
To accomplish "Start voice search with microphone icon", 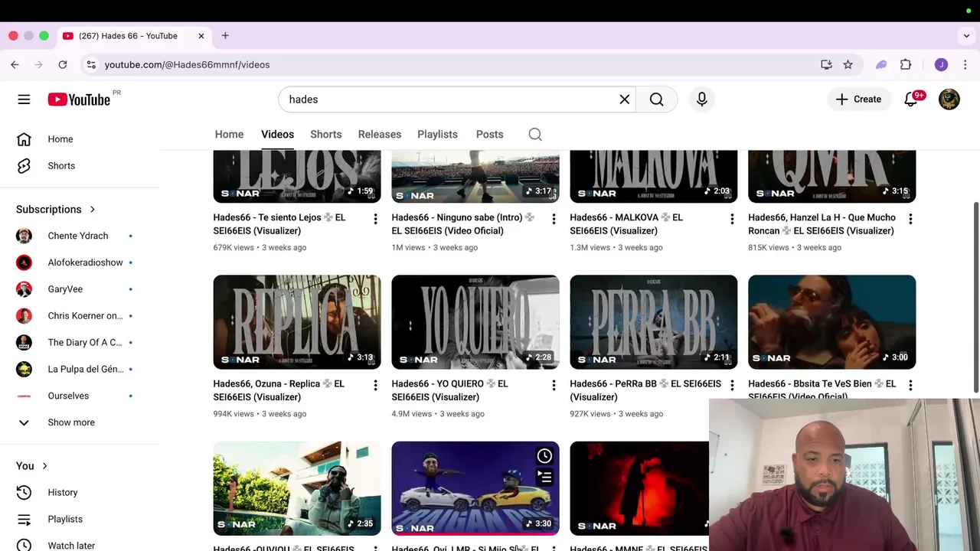I will 702,99.
